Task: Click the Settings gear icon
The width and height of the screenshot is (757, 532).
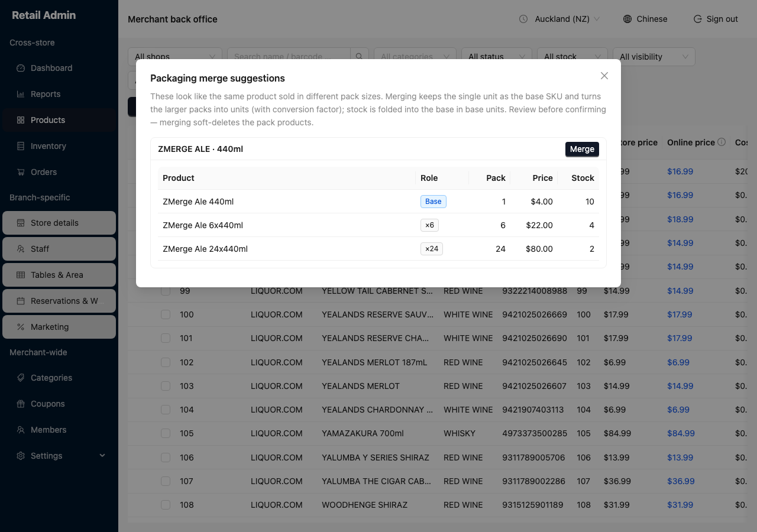Action: click(21, 456)
